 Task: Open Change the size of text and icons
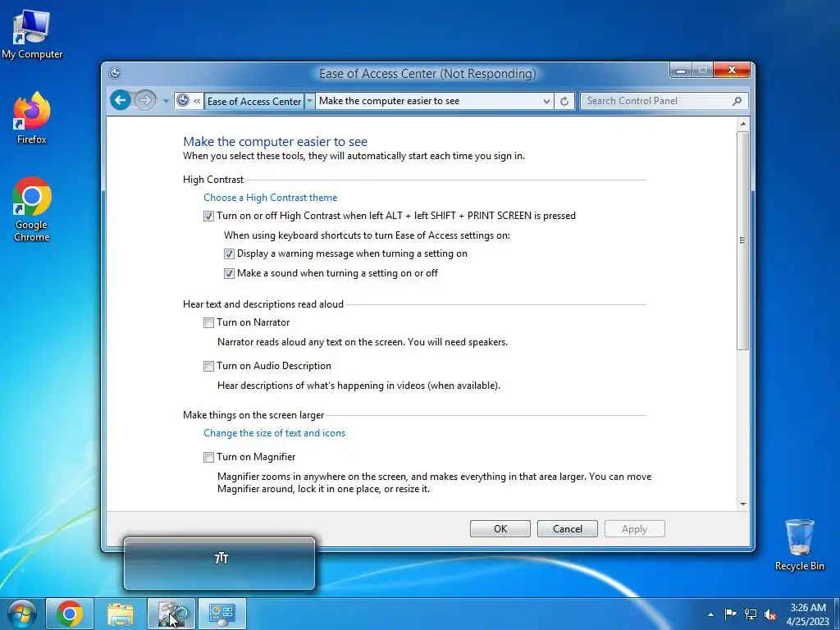point(274,433)
